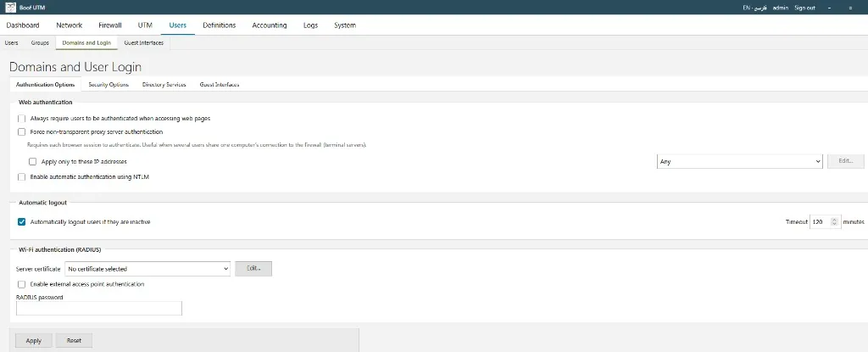Click the Sign out link
Screen dimensions: 868x352
[805, 8]
